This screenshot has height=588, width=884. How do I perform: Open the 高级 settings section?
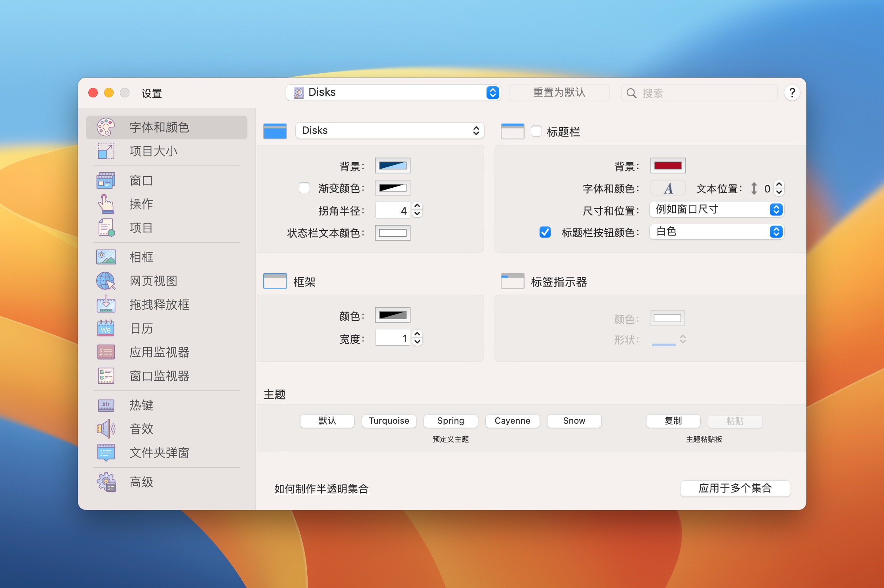[x=141, y=482]
